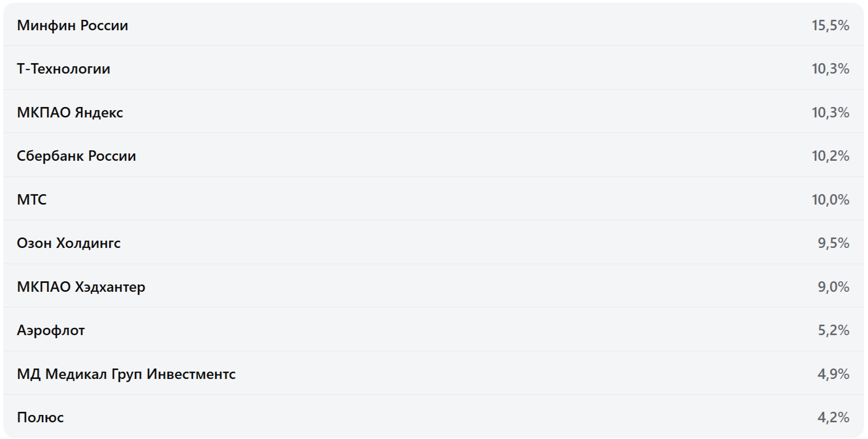
Task: Select the МТС holding name
Action: [x=31, y=199]
